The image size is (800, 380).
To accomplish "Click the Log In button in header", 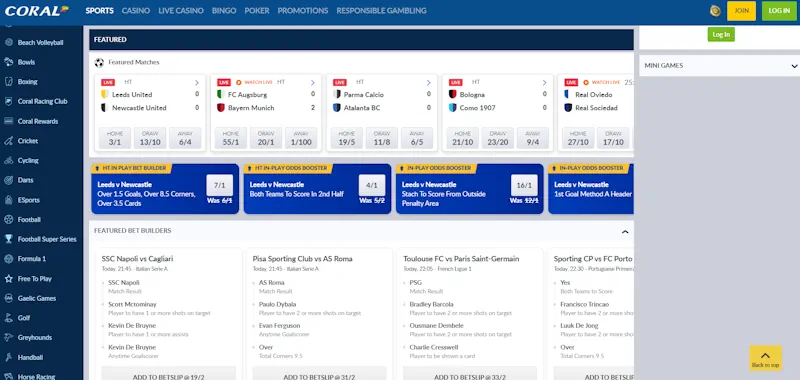I will (x=779, y=11).
